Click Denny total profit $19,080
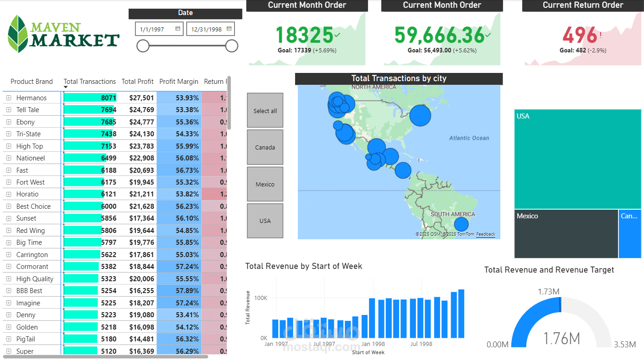Image resolution: width=644 pixels, height=361 pixels. 142,315
